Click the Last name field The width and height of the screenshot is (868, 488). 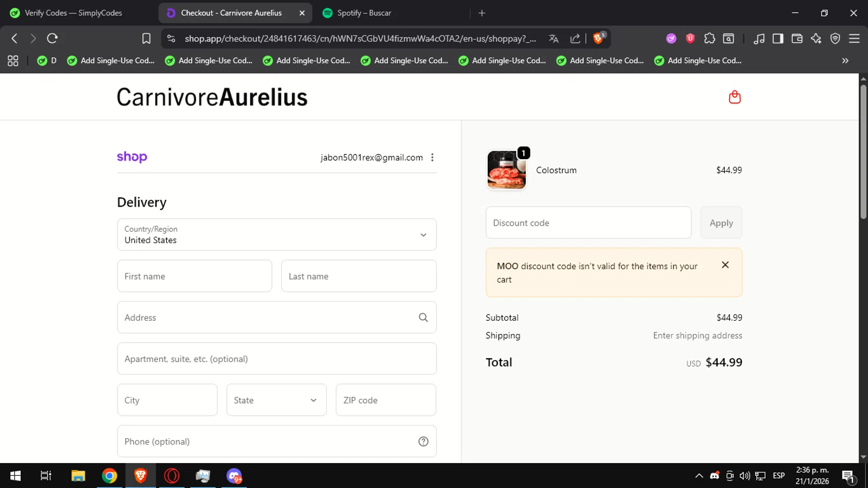click(359, 276)
